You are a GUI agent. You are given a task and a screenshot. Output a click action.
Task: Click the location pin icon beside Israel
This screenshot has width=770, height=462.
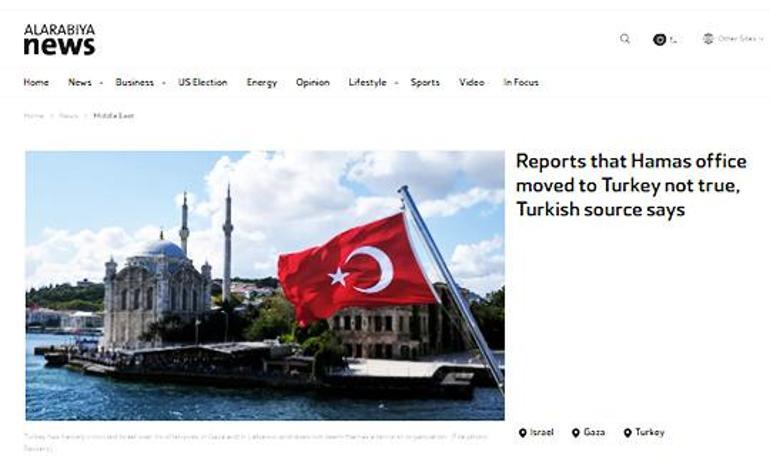[x=522, y=433]
